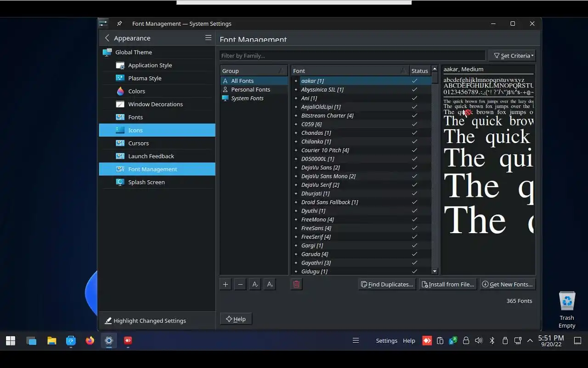Click the pin icon in the title bar
Image resolution: width=588 pixels, height=368 pixels.
coord(119,23)
